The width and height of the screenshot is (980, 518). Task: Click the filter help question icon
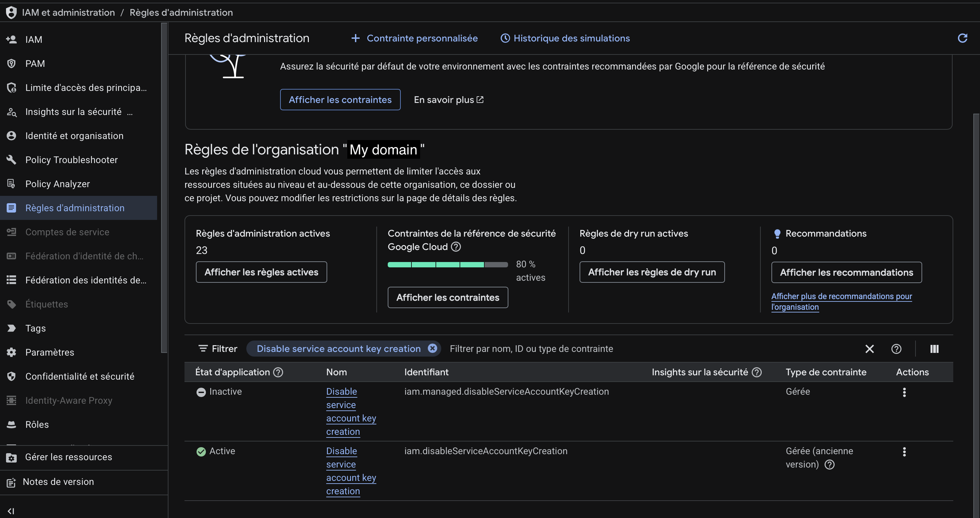click(896, 349)
